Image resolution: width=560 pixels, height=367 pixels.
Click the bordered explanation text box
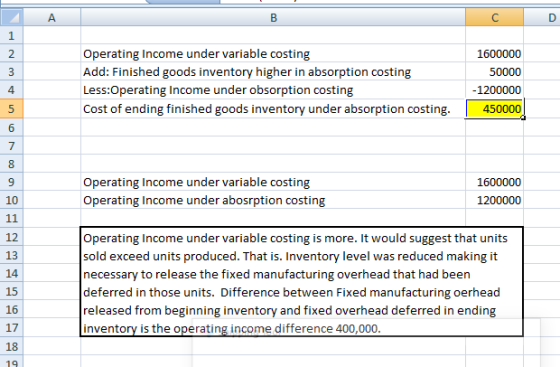pos(302,282)
